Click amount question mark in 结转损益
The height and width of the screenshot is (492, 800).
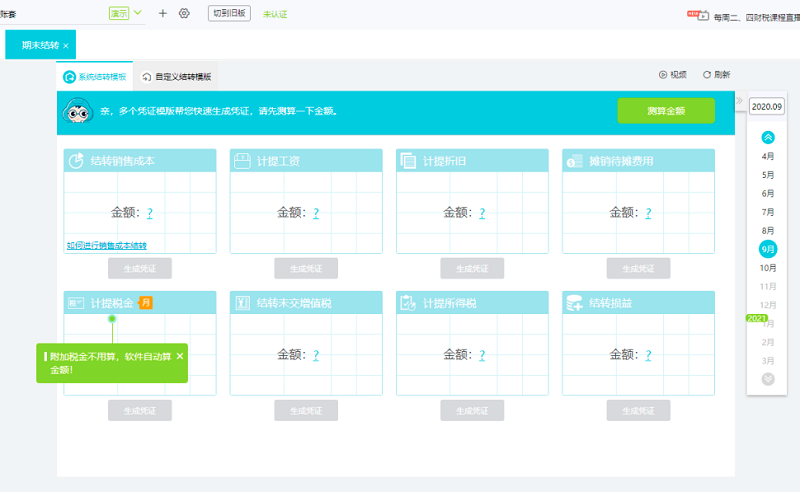point(648,355)
